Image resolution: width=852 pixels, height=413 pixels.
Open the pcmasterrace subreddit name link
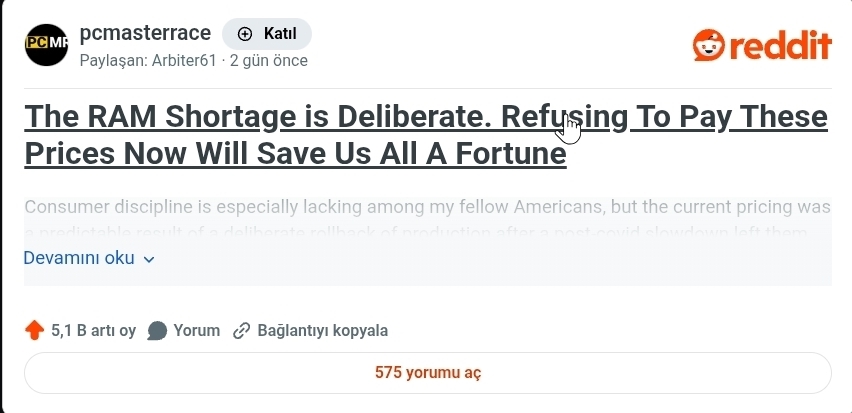tap(144, 33)
